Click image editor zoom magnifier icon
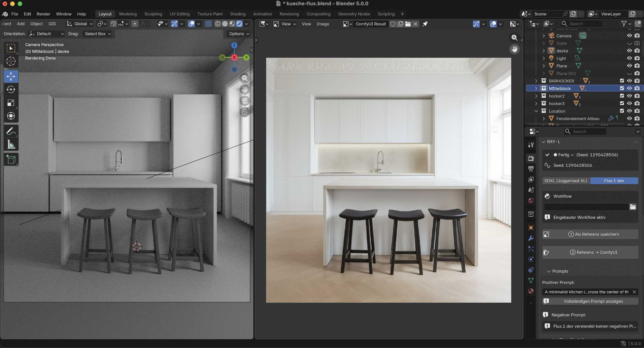This screenshot has width=644, height=348. 514,38
